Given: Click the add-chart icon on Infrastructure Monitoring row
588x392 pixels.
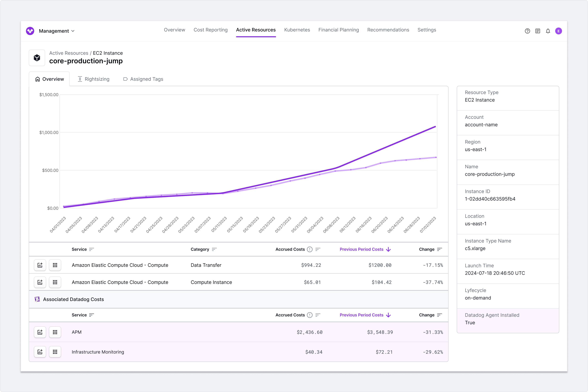Looking at the screenshot, I should 40,352.
